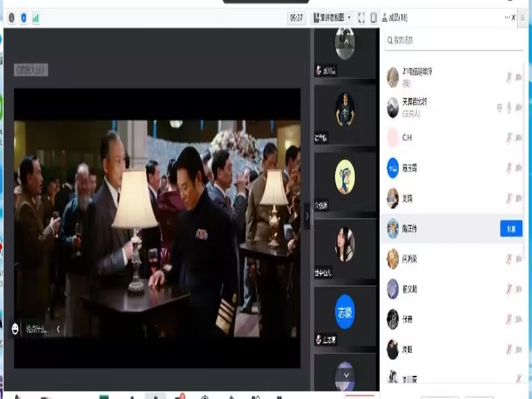Open the meeting info icon
532x399 pixels.
(x=12, y=18)
